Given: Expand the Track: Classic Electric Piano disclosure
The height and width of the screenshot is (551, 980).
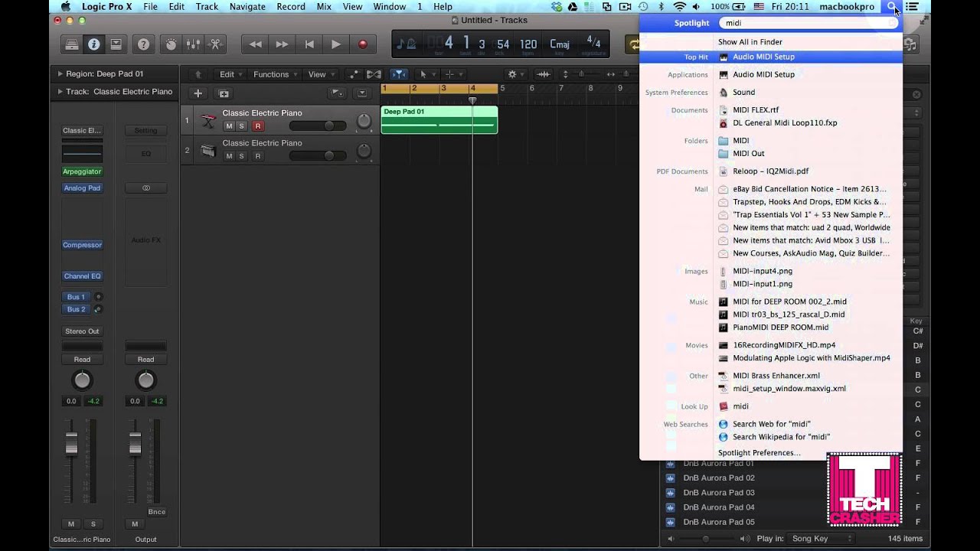Looking at the screenshot, I should [x=60, y=92].
